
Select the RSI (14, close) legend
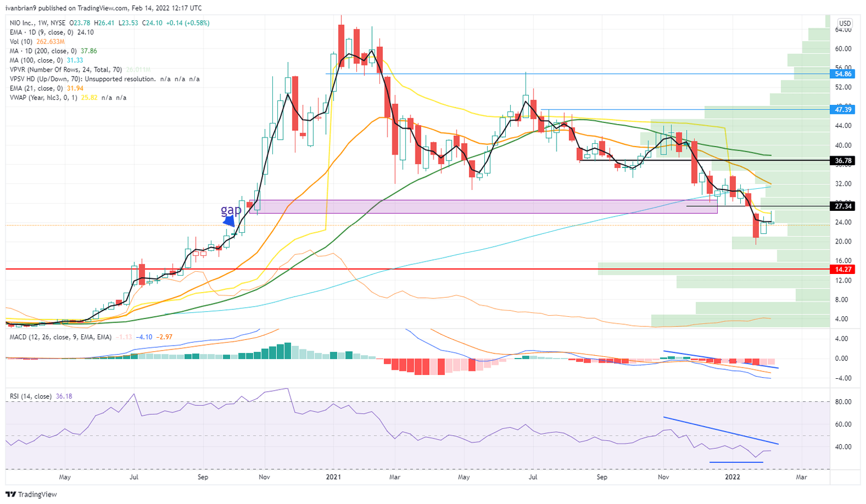tap(30, 396)
